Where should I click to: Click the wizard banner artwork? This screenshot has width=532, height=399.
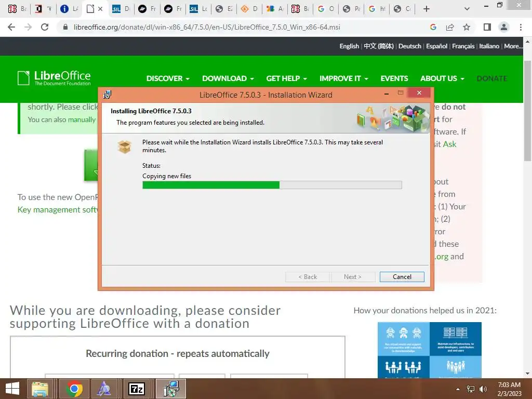[x=392, y=118]
